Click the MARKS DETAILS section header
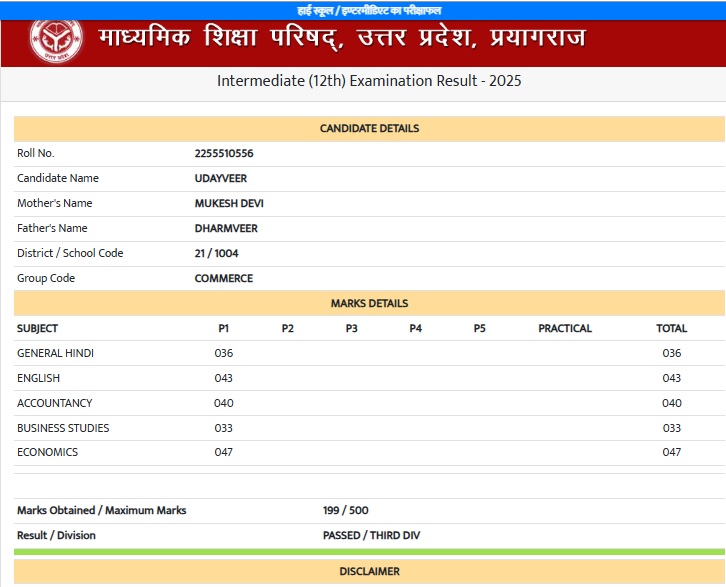 click(369, 303)
